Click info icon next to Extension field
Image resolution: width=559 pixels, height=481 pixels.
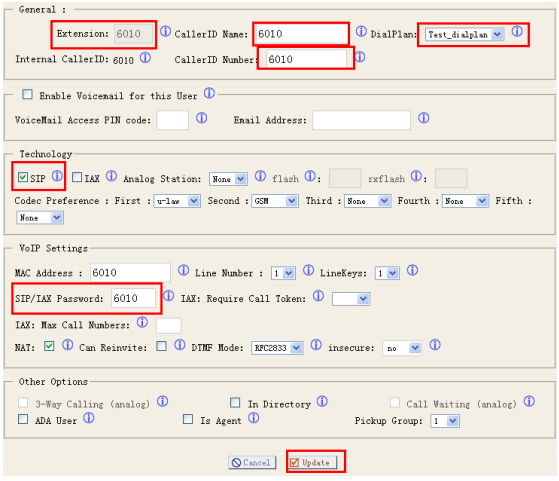coord(165,31)
